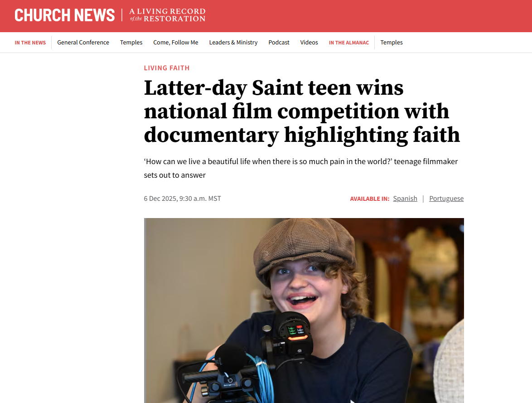Click the Latter-day Saint teen article headline
The height and width of the screenshot is (403, 532).
click(302, 112)
